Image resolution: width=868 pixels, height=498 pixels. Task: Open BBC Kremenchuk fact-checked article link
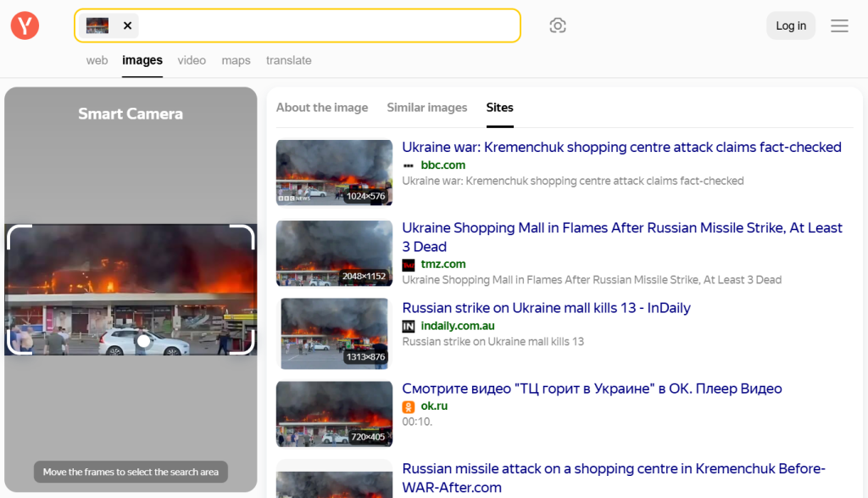coord(621,147)
